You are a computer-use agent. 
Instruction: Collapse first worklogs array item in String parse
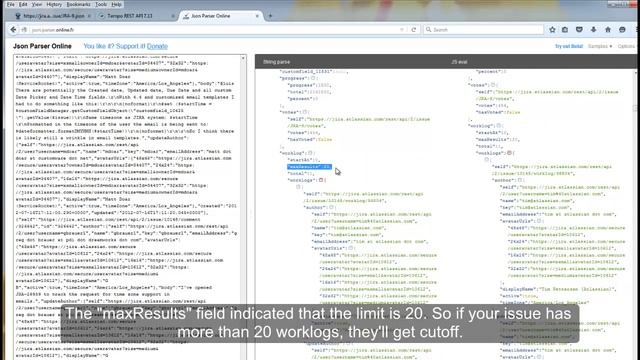(x=298, y=187)
